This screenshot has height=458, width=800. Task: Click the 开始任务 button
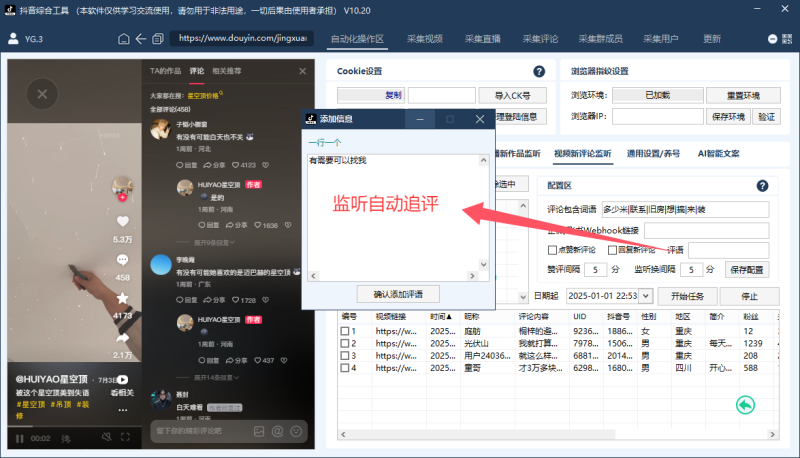687,296
